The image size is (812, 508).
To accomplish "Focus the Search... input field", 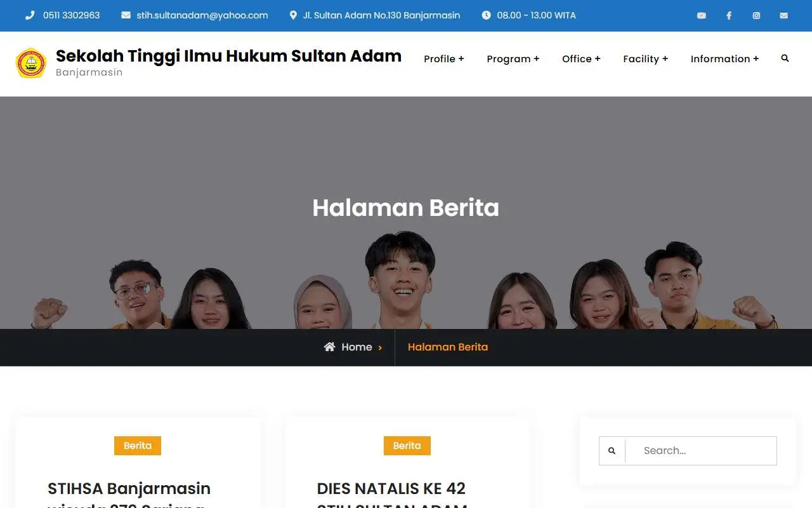I will [x=701, y=451].
